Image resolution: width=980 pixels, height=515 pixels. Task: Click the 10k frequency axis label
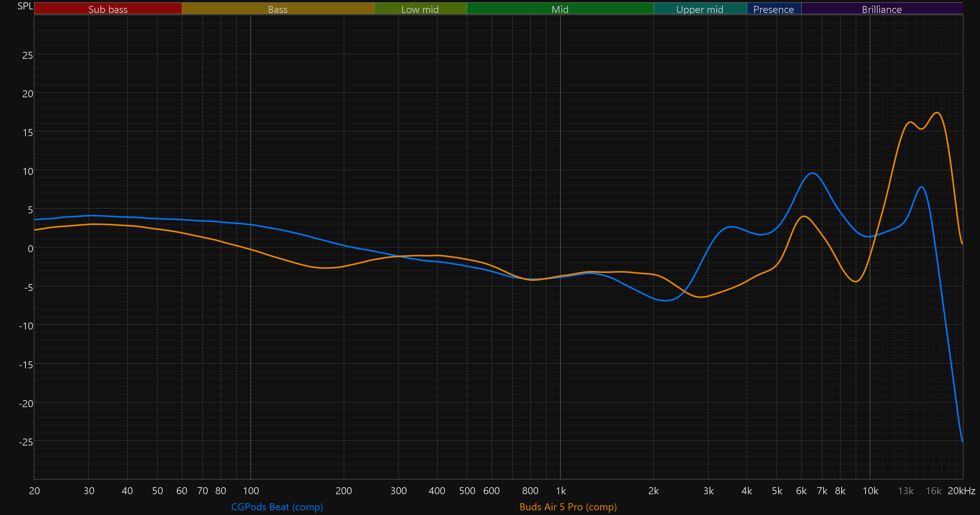(870, 491)
